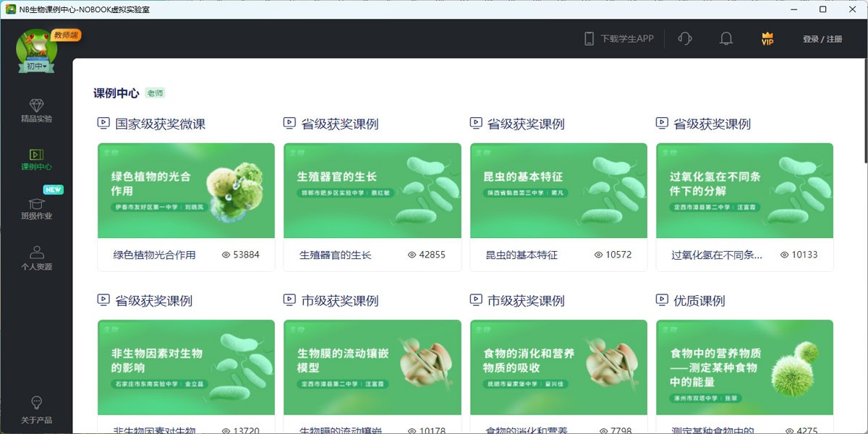The height and width of the screenshot is (434, 868).
Task: Click the 关于产品 lightbulb icon
Action: (x=37, y=403)
